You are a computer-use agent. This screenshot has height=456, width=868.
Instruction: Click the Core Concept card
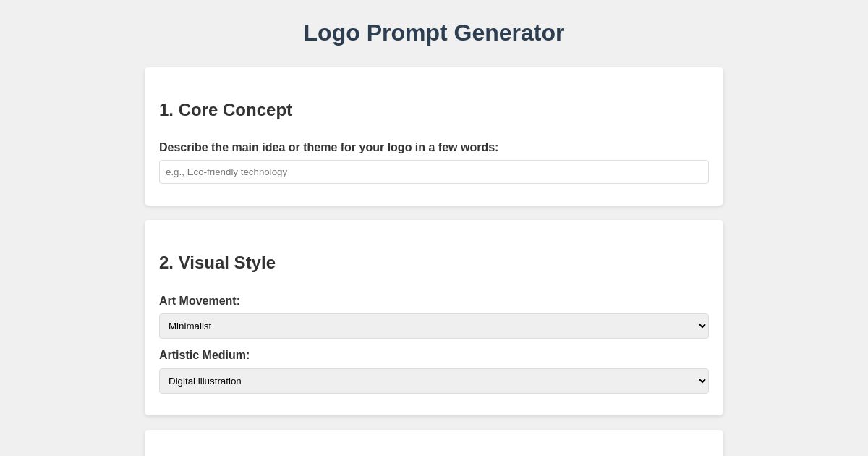click(434, 137)
